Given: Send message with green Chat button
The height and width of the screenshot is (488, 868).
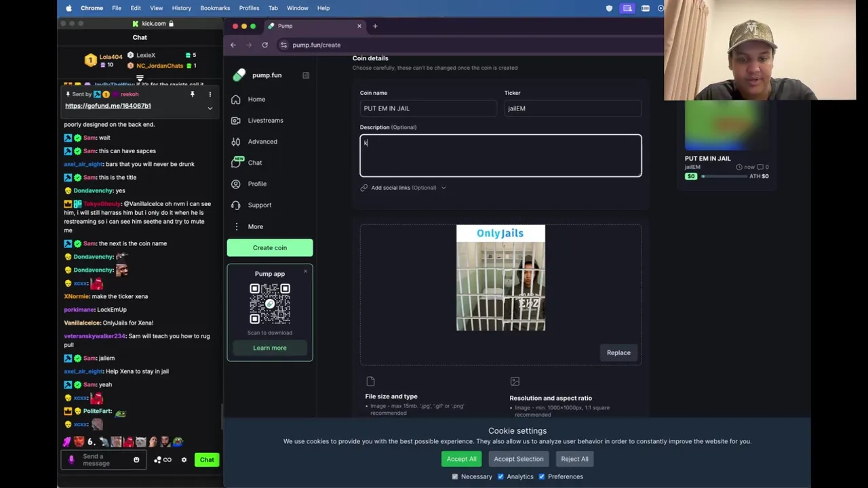Looking at the screenshot, I should pyautogui.click(x=207, y=460).
